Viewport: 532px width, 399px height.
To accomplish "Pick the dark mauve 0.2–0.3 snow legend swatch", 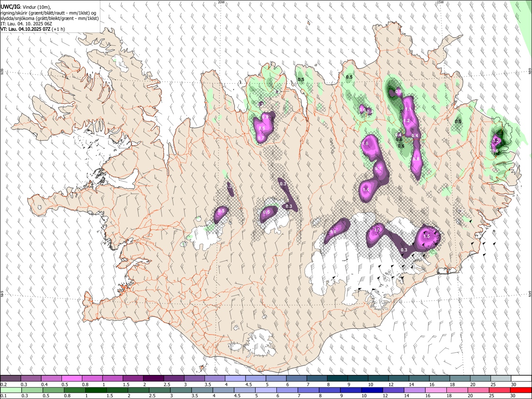I will tap(11, 379).
